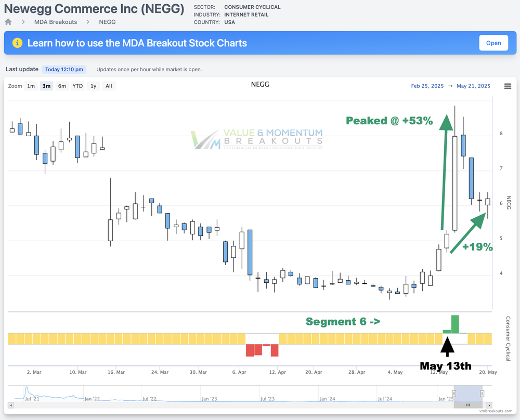Click the NEGG chart title
Image resolution: width=520 pixels, height=420 pixels.
point(260,85)
